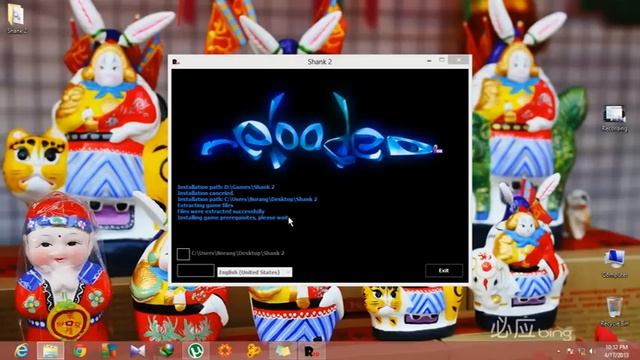The height and width of the screenshot is (360, 640).
Task: Select the Recording desktop icon
Action: pyautogui.click(x=614, y=118)
